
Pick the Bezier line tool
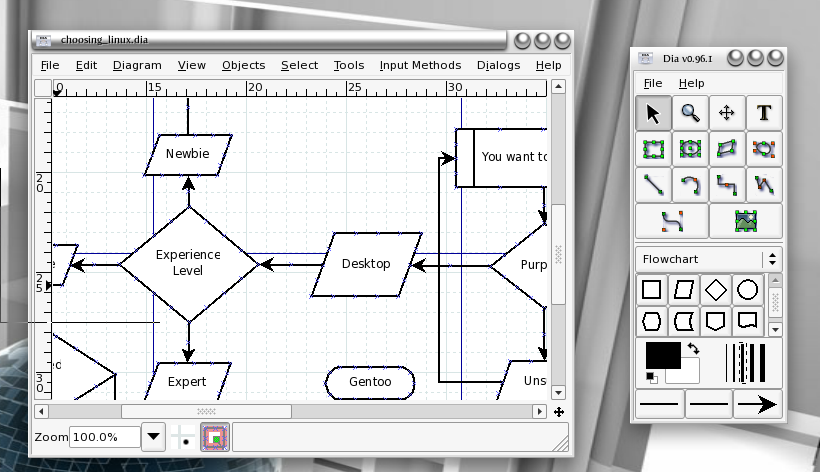pos(672,221)
